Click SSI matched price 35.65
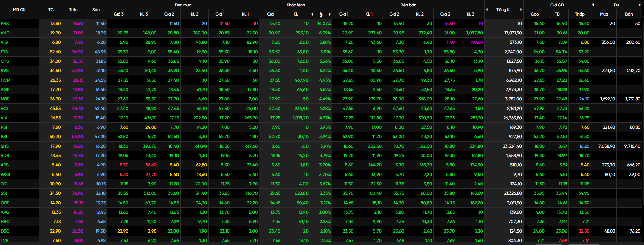This screenshot has height=245, width=644. click(275, 193)
